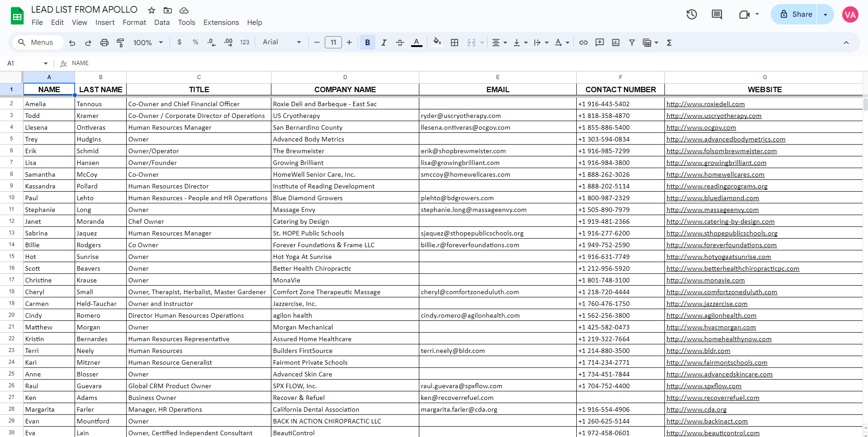Open the View menu

80,22
